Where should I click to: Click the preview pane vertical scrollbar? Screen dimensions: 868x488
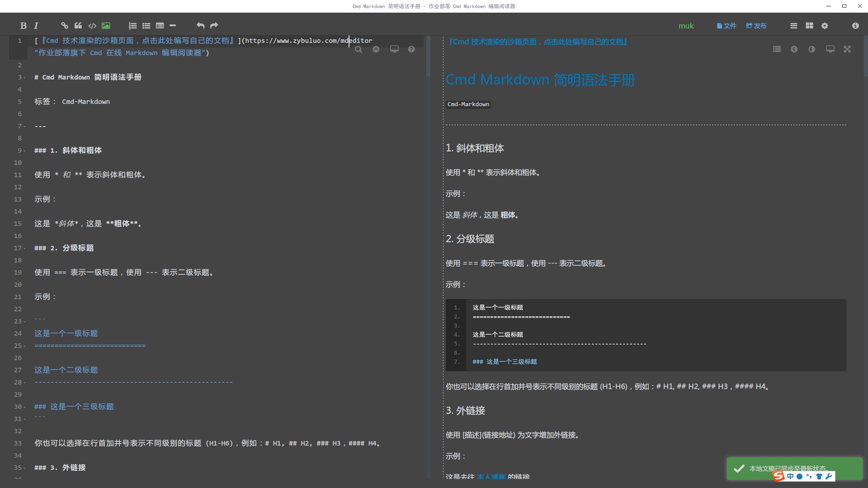coord(866,56)
